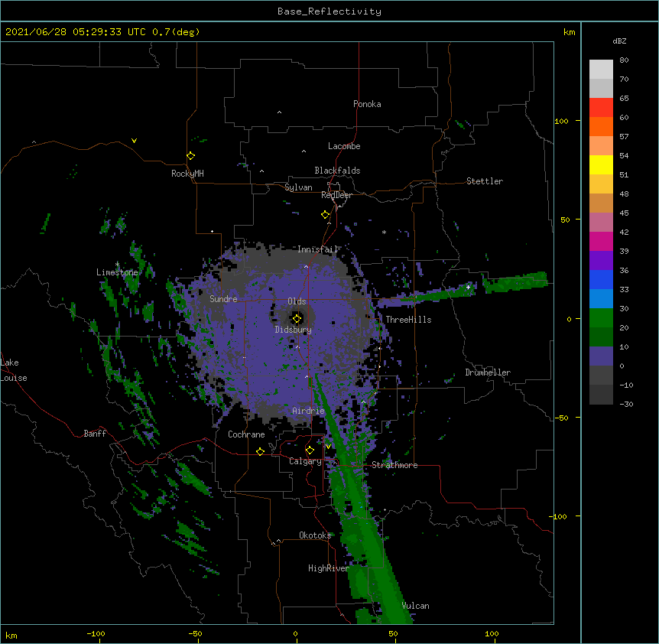The height and width of the screenshot is (644, 659).
Task: Click the Innisfail label
Action: pos(317,249)
